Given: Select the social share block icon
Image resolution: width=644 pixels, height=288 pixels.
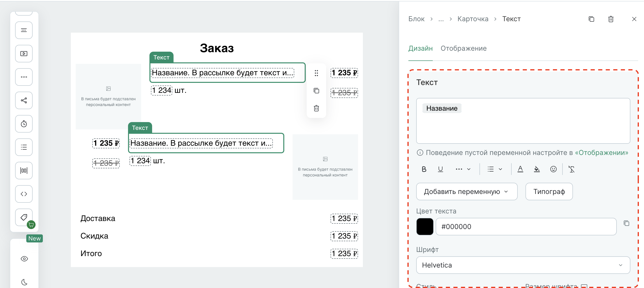Looking at the screenshot, I should (24, 100).
